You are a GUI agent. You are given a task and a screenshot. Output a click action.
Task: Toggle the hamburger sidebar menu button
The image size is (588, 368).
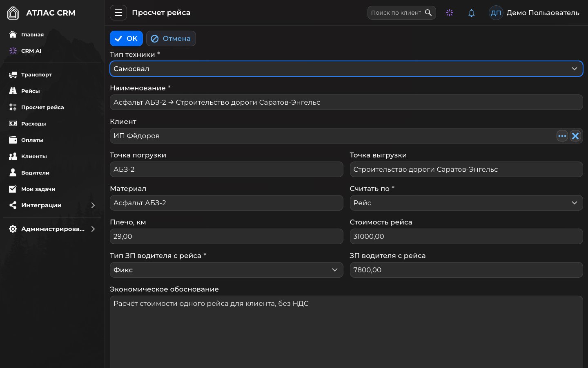pyautogui.click(x=118, y=13)
